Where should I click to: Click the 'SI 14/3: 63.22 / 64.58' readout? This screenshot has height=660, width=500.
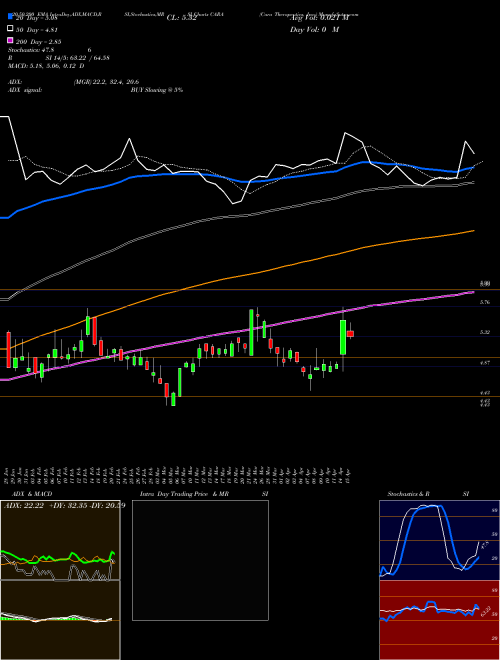coord(77,58)
